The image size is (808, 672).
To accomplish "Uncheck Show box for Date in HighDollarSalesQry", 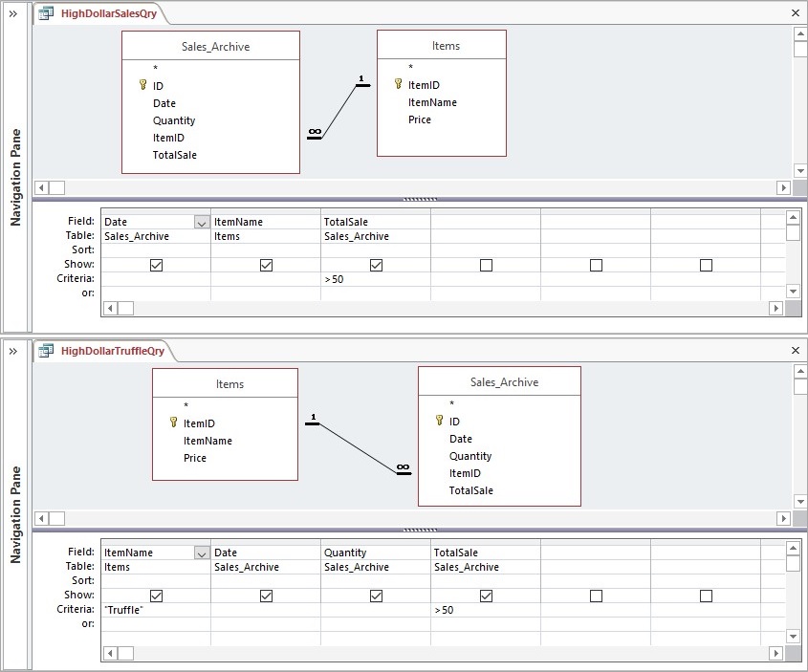I will [156, 265].
